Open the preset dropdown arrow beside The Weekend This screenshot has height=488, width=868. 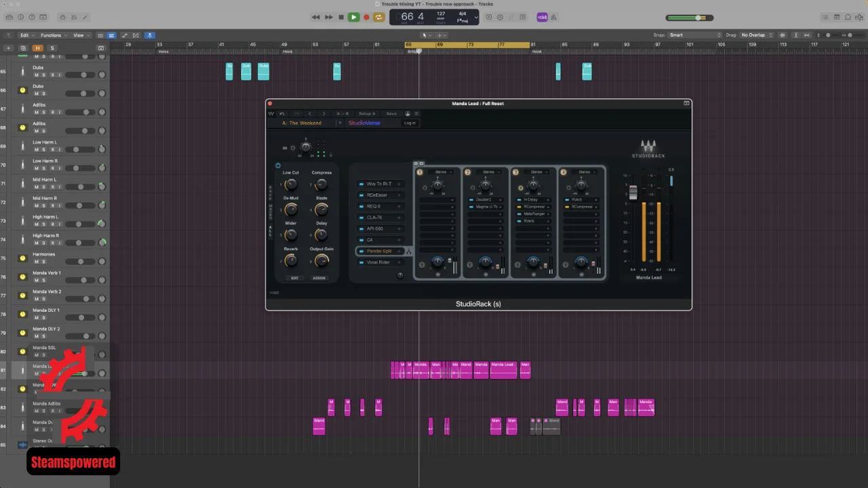tap(340, 123)
